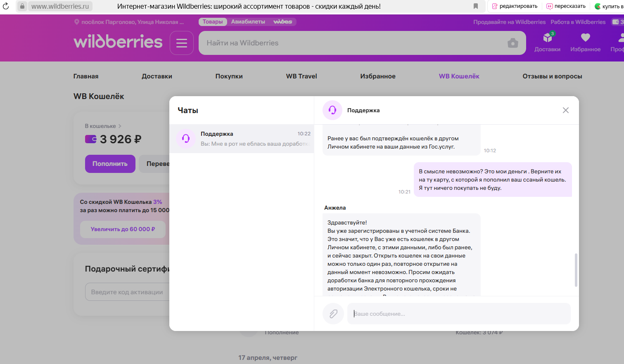Click the browser page reload icon

(x=6, y=6)
